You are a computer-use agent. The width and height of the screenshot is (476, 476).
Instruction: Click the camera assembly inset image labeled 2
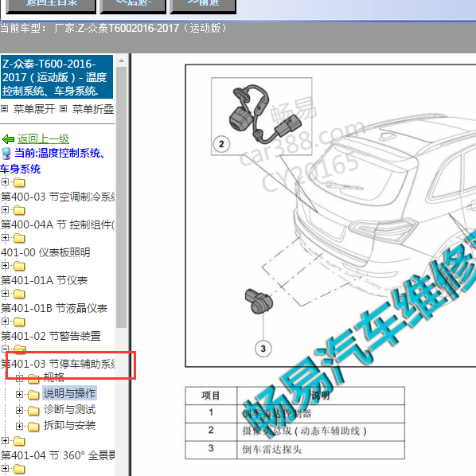pyautogui.click(x=261, y=116)
